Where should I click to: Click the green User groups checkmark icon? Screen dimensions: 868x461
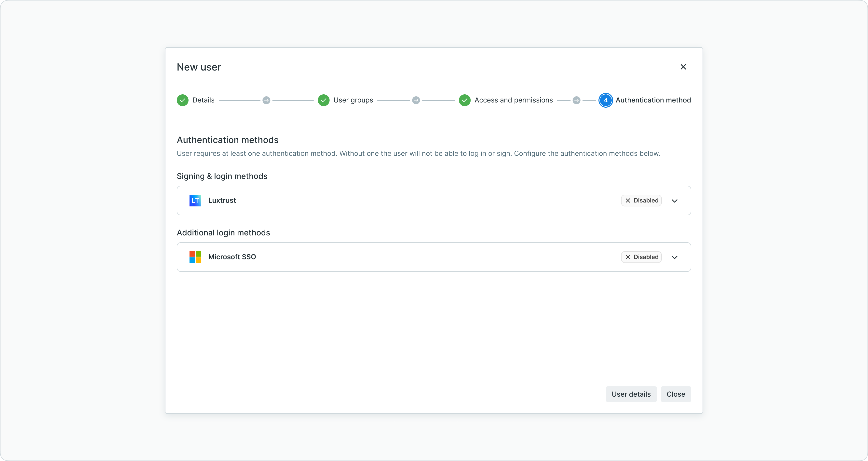pos(324,100)
